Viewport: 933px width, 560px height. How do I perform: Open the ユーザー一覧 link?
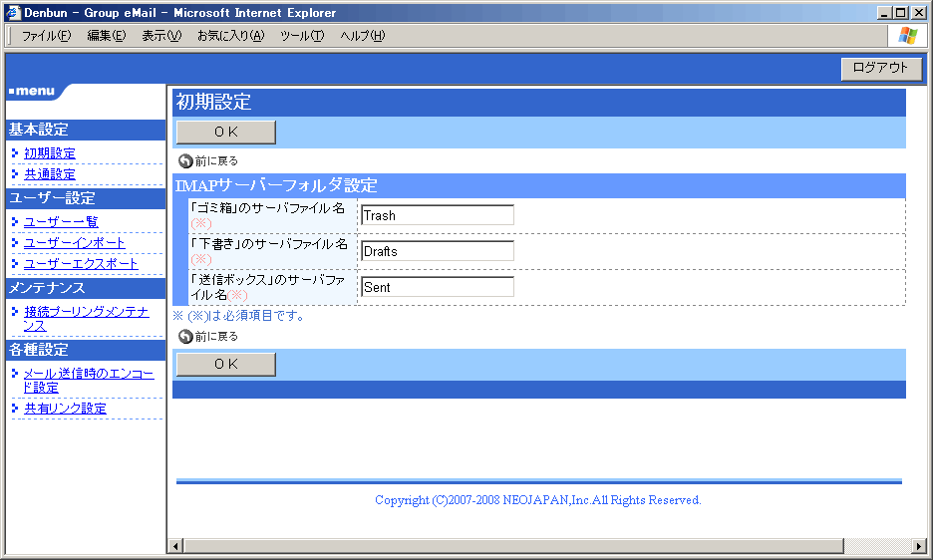click(61, 222)
